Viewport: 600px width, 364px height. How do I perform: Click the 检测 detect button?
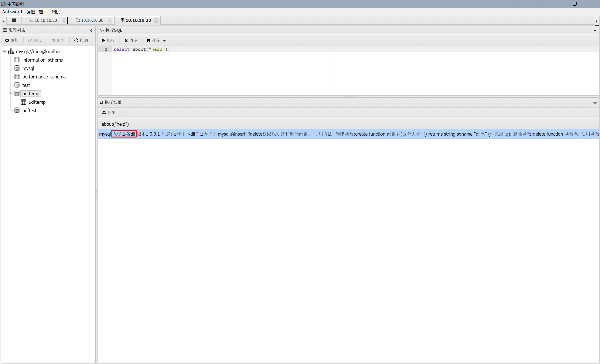81,40
